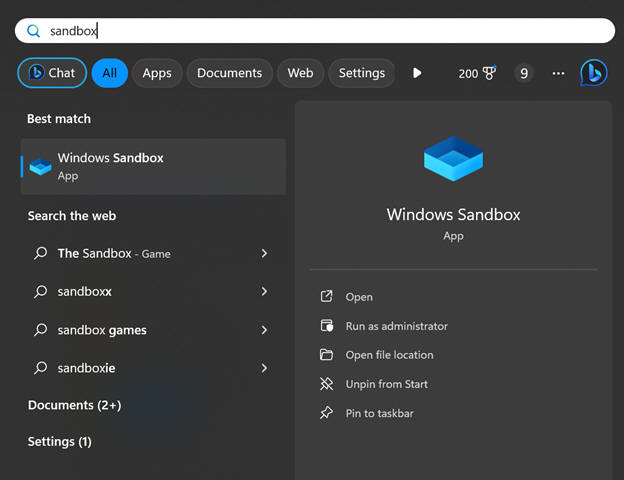This screenshot has height=480, width=624.
Task: Click the 'Search the web' heading
Action: pos(72,216)
